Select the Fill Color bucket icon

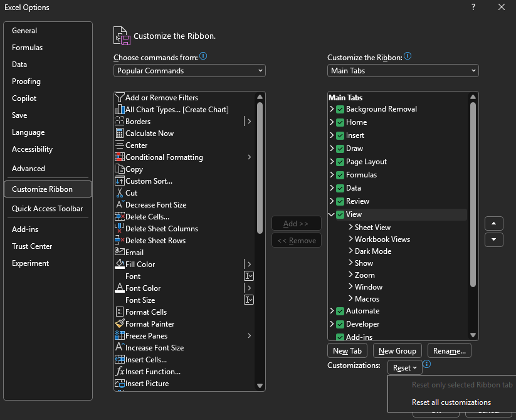coord(120,265)
